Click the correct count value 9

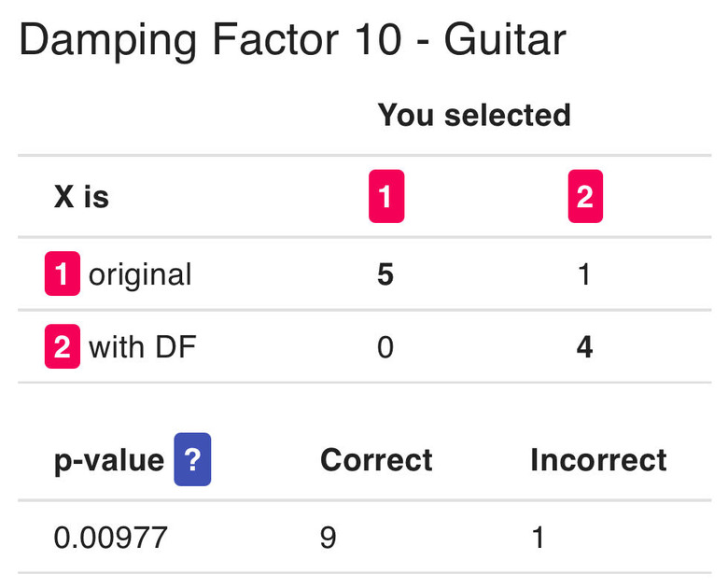coord(328,538)
